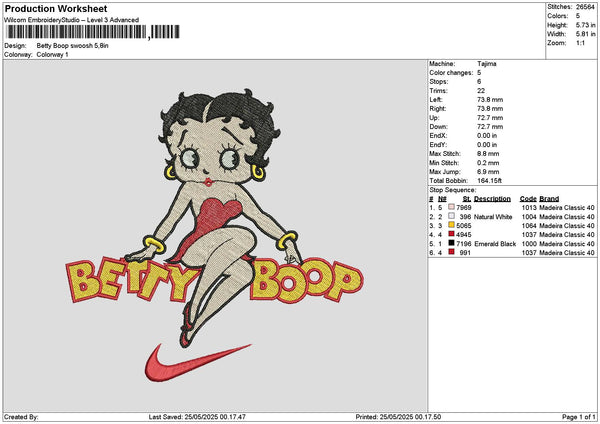Click the Min Stitch value '0.2 mm'
This screenshot has width=600, height=424.
tap(488, 163)
